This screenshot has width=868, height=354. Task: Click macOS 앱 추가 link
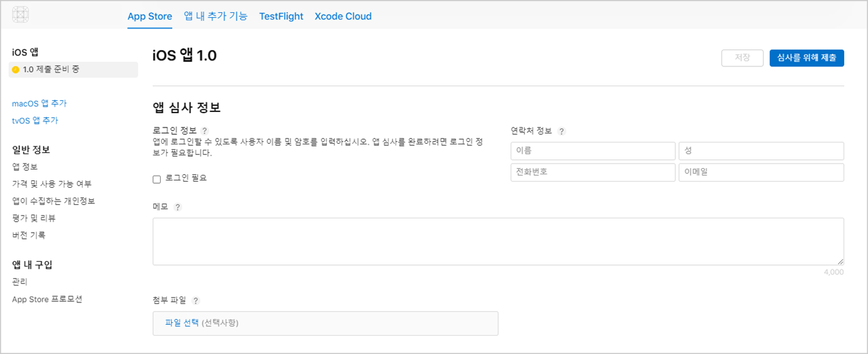[x=39, y=104]
